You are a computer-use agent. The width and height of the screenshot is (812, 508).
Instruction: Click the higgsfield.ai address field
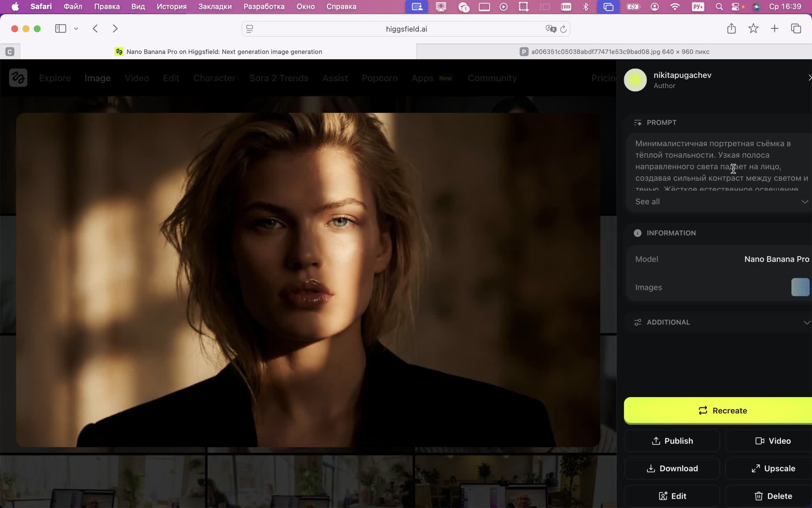click(406, 29)
